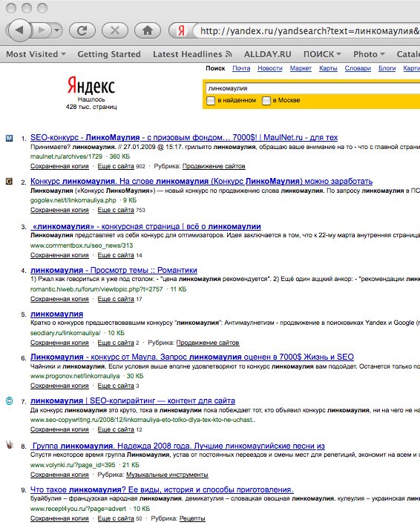This screenshot has height=528, width=420.
Task: Click the URL text www.progonov.net/linkomauliya
Action: tap(75, 376)
